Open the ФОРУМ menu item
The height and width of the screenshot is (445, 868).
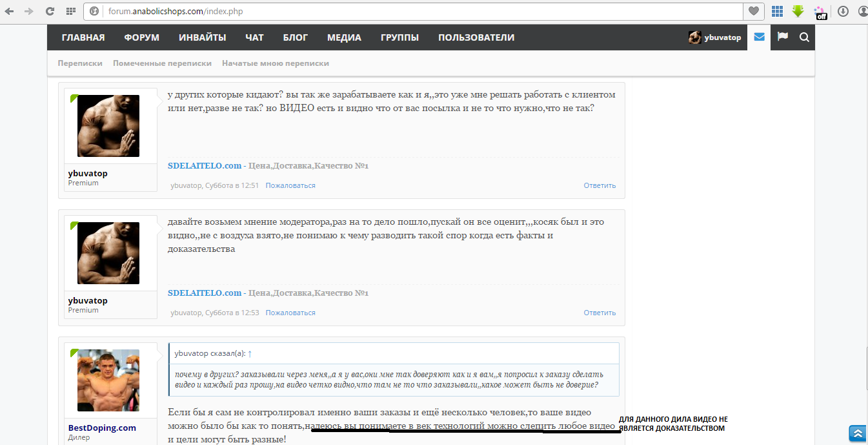(x=141, y=37)
